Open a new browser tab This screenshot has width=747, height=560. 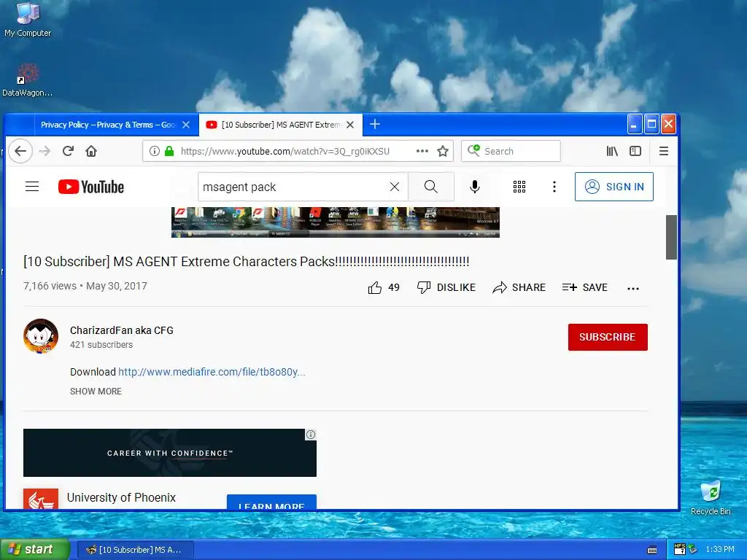(x=375, y=124)
